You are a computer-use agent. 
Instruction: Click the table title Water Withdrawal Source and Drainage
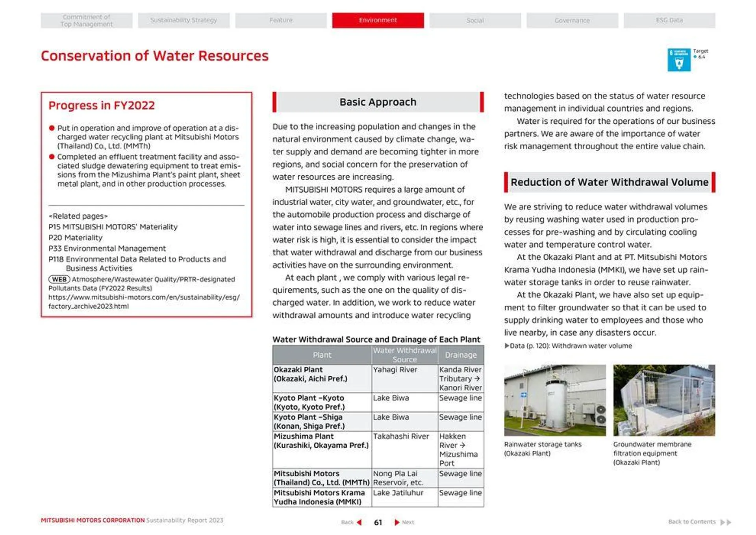pyautogui.click(x=376, y=340)
